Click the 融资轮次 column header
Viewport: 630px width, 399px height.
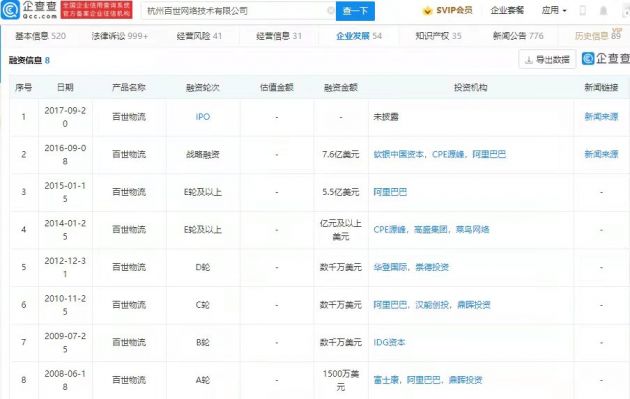(202, 87)
